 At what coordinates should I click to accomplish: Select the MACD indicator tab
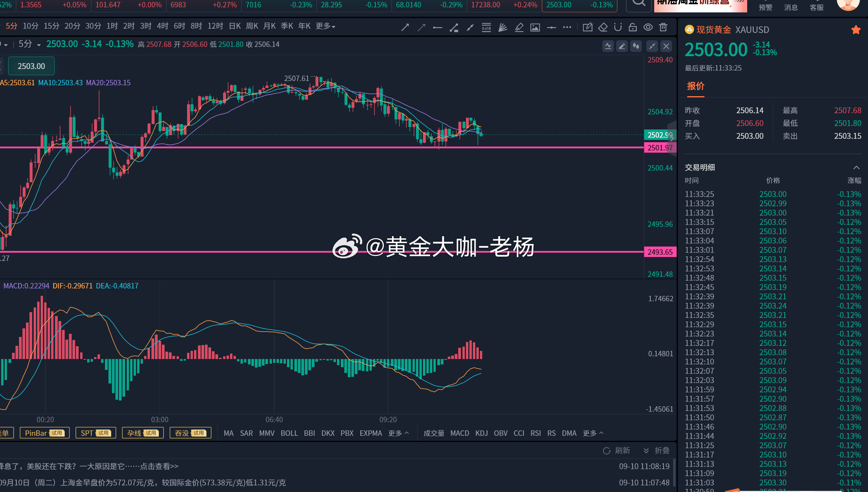(x=459, y=433)
